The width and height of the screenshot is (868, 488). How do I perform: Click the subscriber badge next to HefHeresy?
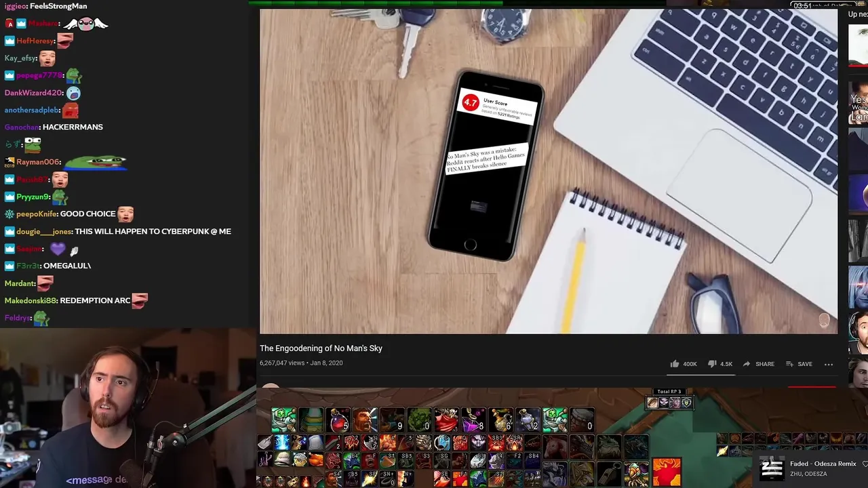[x=9, y=41]
